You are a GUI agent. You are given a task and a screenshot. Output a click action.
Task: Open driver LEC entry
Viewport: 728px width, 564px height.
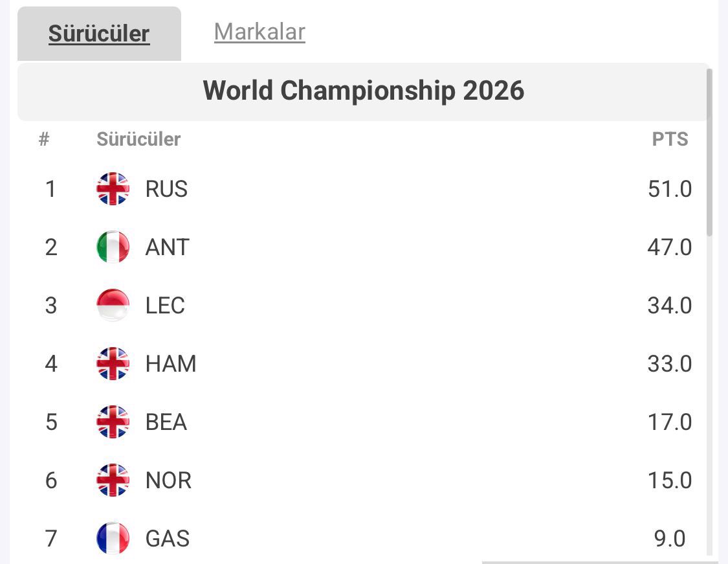(x=165, y=306)
